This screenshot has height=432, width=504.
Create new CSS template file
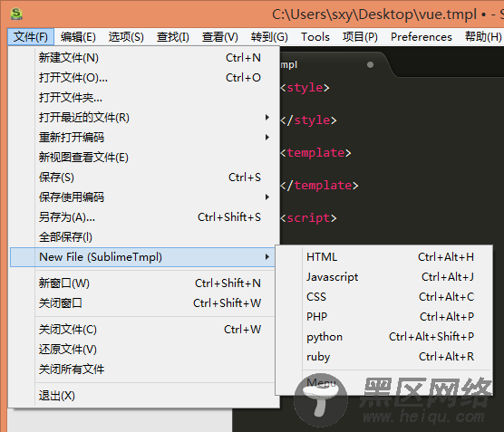tap(383, 297)
